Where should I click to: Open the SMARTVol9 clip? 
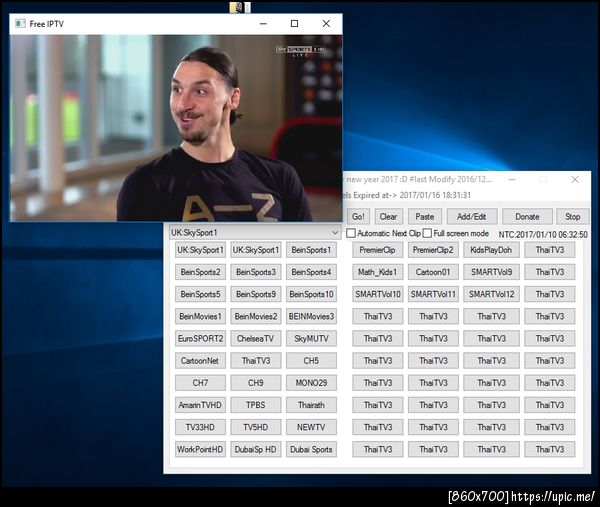[491, 272]
